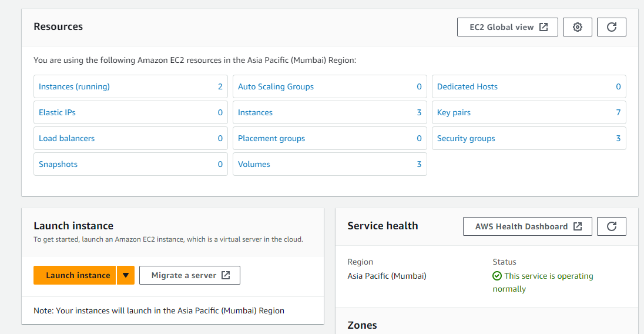The image size is (644, 334).
Task: Open Placement groups resource
Action: coord(271,138)
